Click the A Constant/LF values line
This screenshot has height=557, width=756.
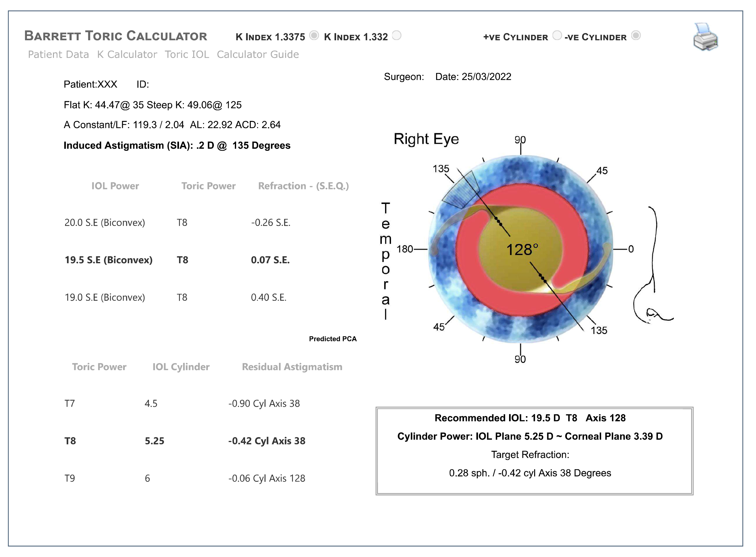tap(172, 125)
